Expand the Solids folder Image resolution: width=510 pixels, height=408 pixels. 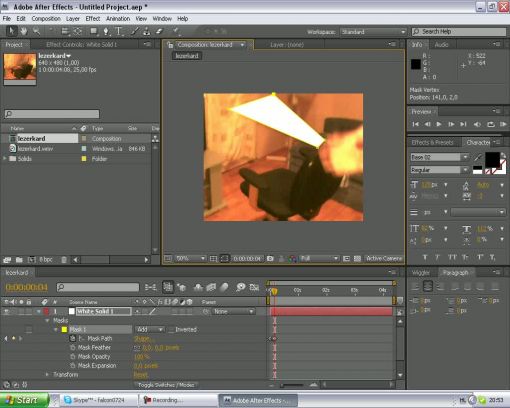(5, 159)
